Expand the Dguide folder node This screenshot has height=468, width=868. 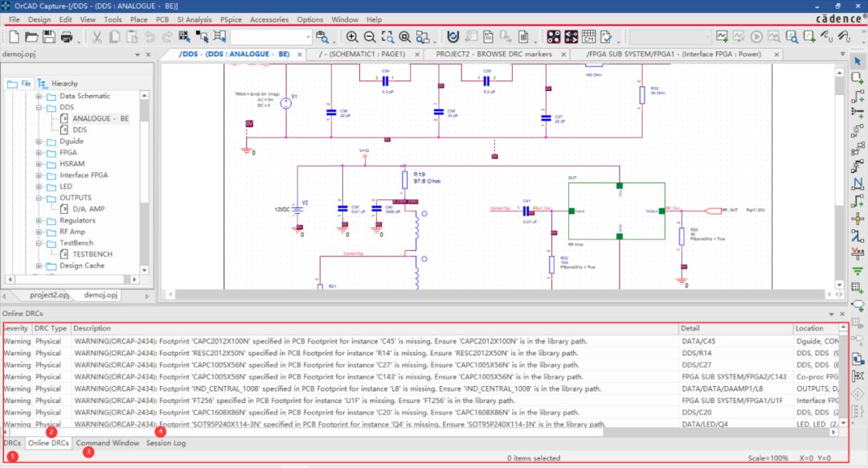pyautogui.click(x=39, y=142)
